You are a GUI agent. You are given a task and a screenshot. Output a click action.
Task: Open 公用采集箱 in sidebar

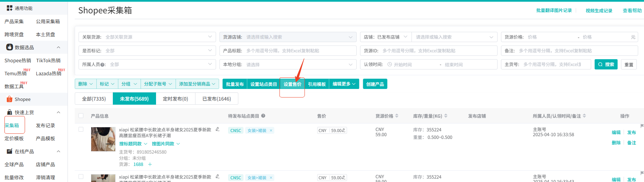pyautogui.click(x=48, y=21)
